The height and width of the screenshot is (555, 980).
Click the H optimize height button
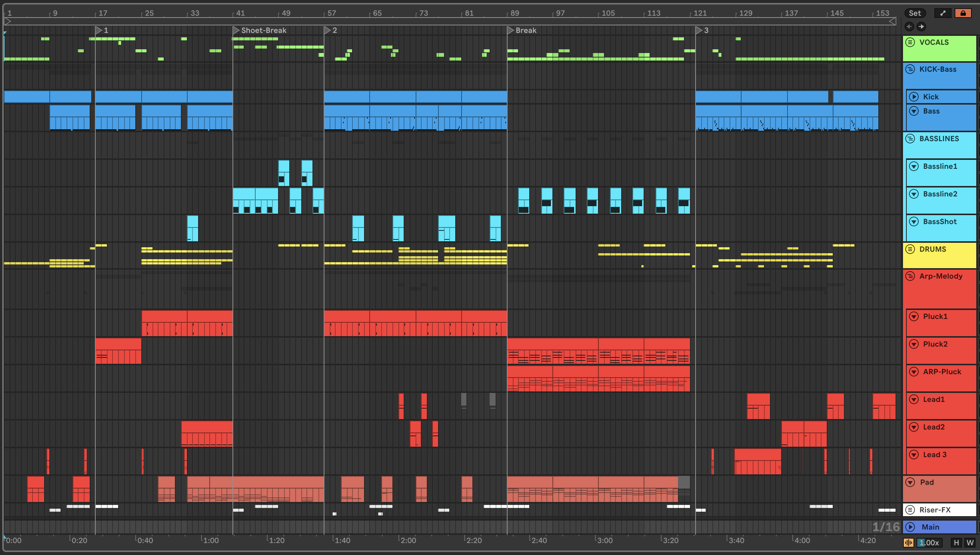(x=956, y=542)
